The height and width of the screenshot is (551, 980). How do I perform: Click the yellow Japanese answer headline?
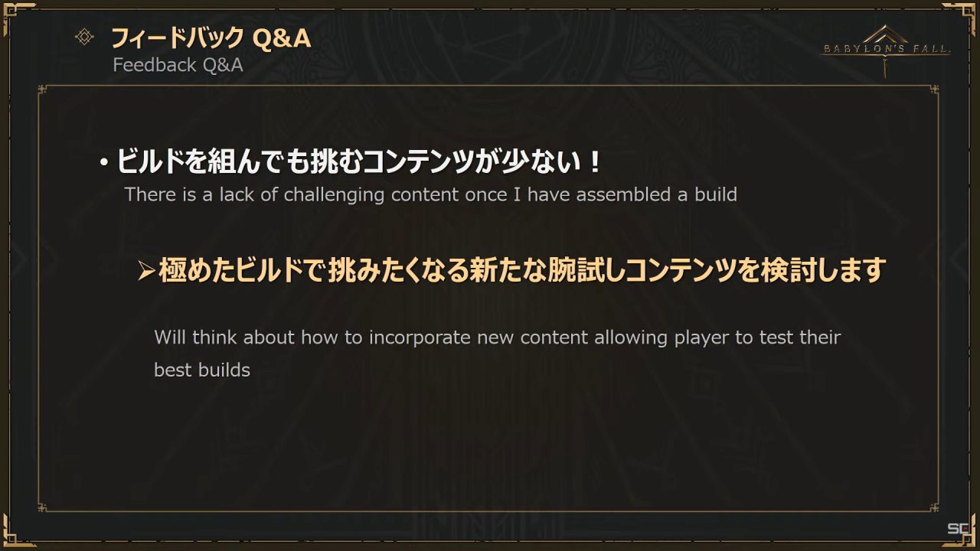pyautogui.click(x=522, y=270)
